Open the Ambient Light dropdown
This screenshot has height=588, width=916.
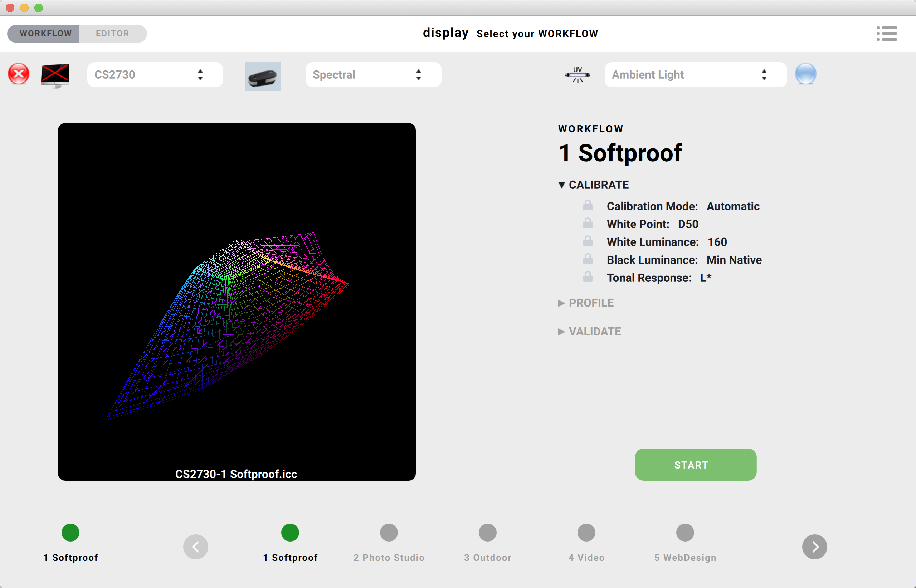(x=696, y=75)
